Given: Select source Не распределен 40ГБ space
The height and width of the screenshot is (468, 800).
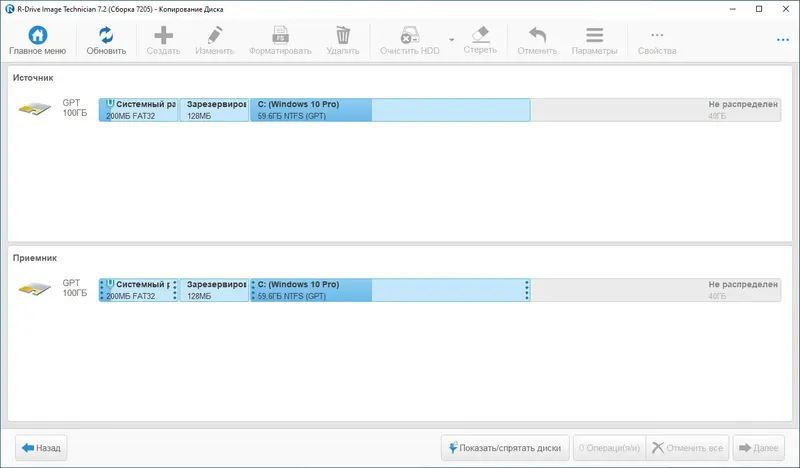Looking at the screenshot, I should pyautogui.click(x=656, y=110).
